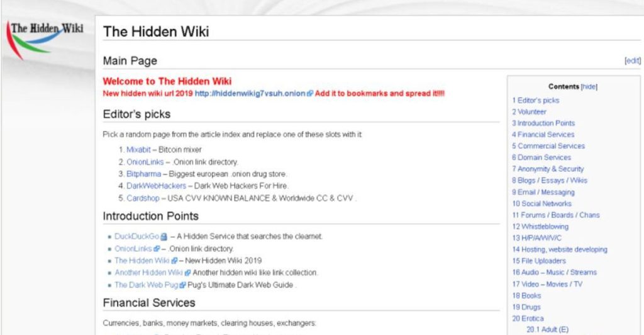Click external-link icon next to OnionLinks bullet
Image resolution: width=644 pixels, height=335 pixels.
pos(157,249)
